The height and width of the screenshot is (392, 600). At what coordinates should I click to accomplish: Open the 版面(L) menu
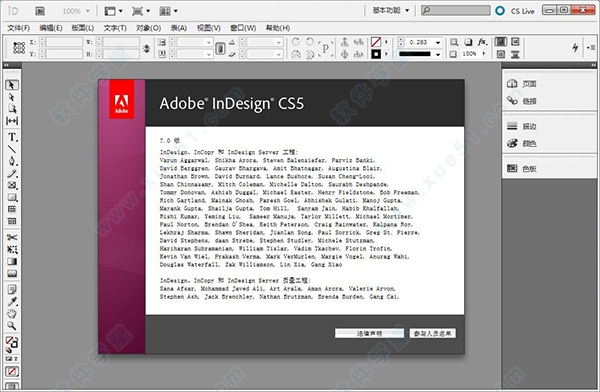pyautogui.click(x=83, y=28)
